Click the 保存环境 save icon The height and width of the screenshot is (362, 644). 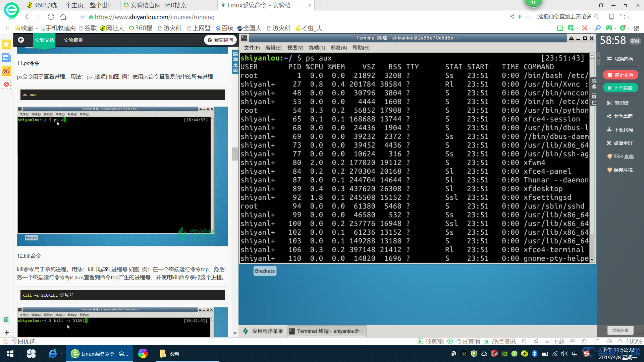pyautogui.click(x=620, y=170)
